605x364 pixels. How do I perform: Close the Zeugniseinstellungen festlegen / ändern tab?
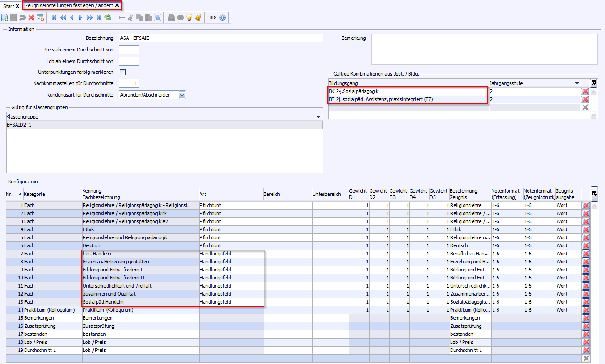click(117, 5)
